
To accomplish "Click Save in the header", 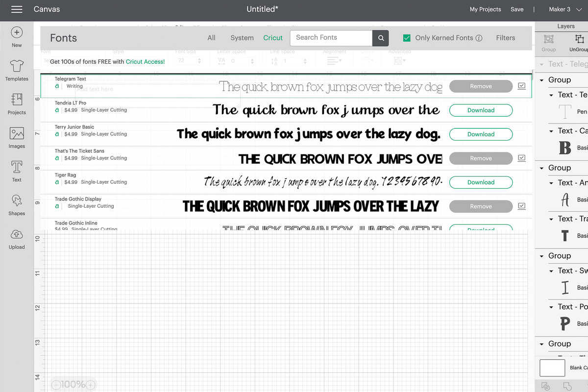I will click(x=517, y=9).
